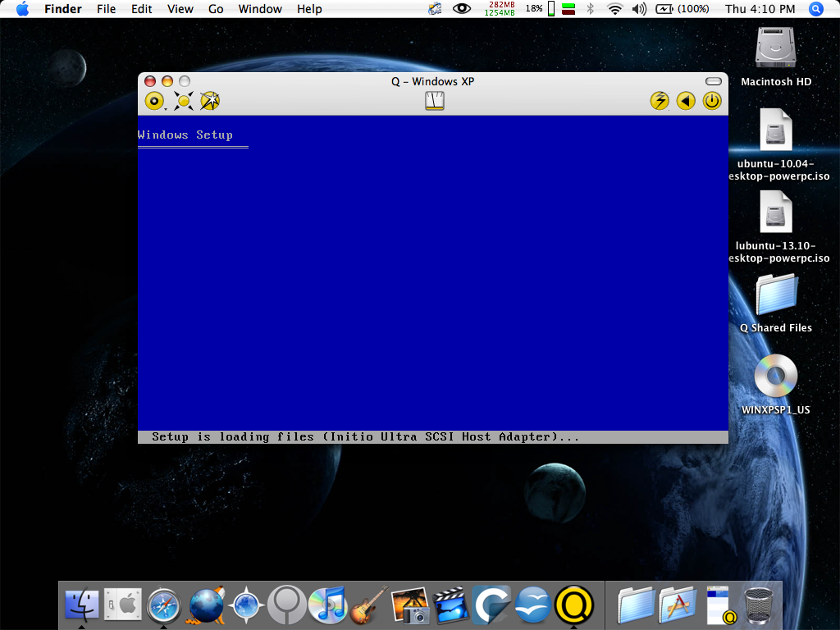The image size is (840, 630).
Task: Launch the white curled-arrow app in Dock
Action: click(x=492, y=605)
